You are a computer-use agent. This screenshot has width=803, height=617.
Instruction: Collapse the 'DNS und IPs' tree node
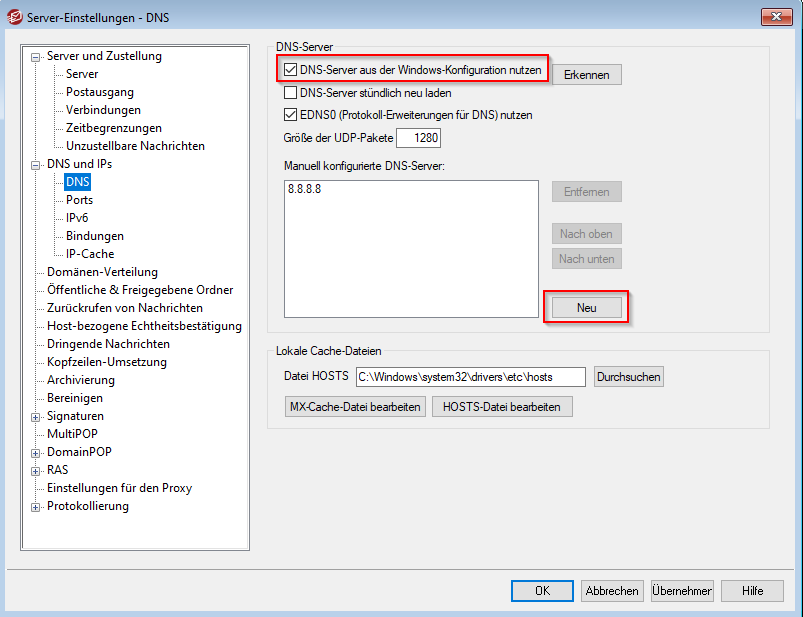click(x=36, y=165)
